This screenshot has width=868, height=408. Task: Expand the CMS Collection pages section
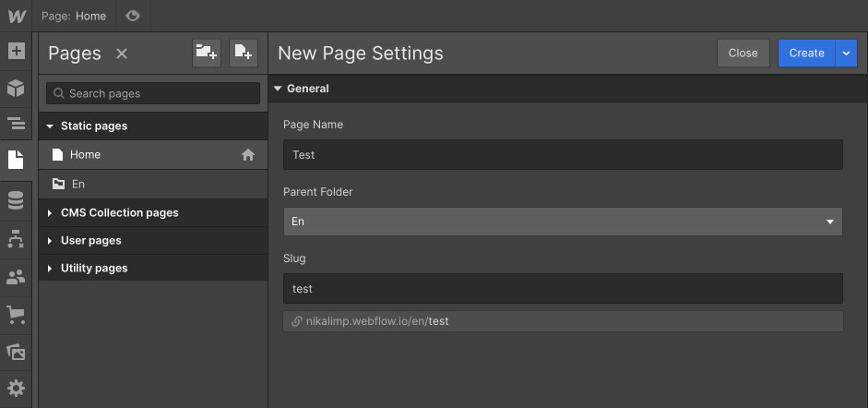point(51,213)
